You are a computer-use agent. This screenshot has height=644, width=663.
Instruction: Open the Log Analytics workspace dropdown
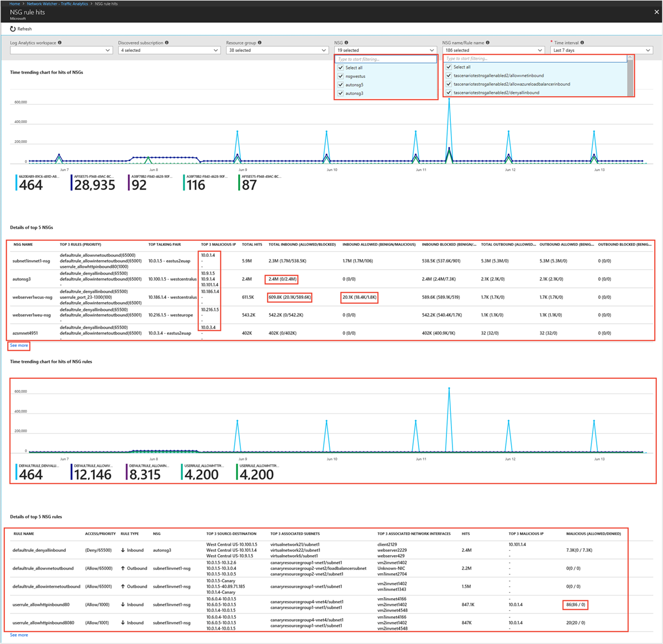(x=61, y=50)
